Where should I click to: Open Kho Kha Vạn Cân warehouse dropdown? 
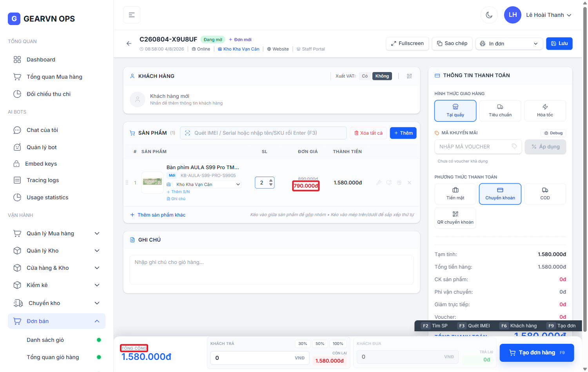(207, 184)
